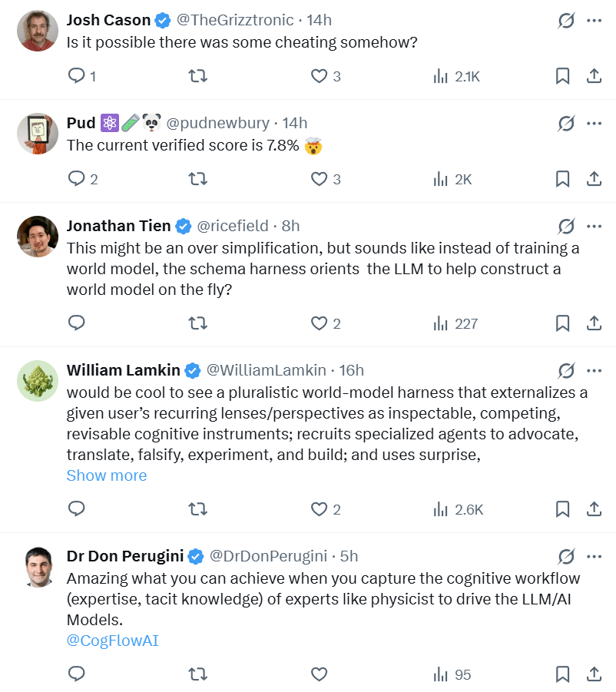Share Dr Don Perugini's tweet
616x692 pixels.
(x=594, y=674)
